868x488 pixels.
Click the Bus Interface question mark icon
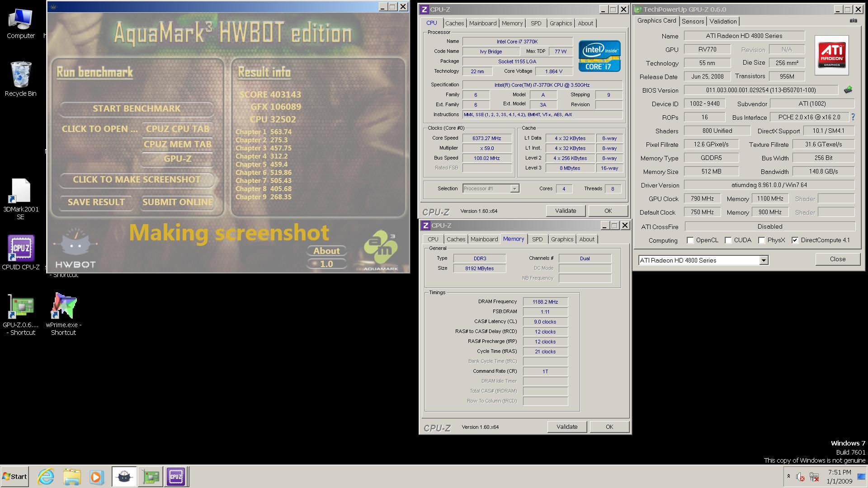853,117
